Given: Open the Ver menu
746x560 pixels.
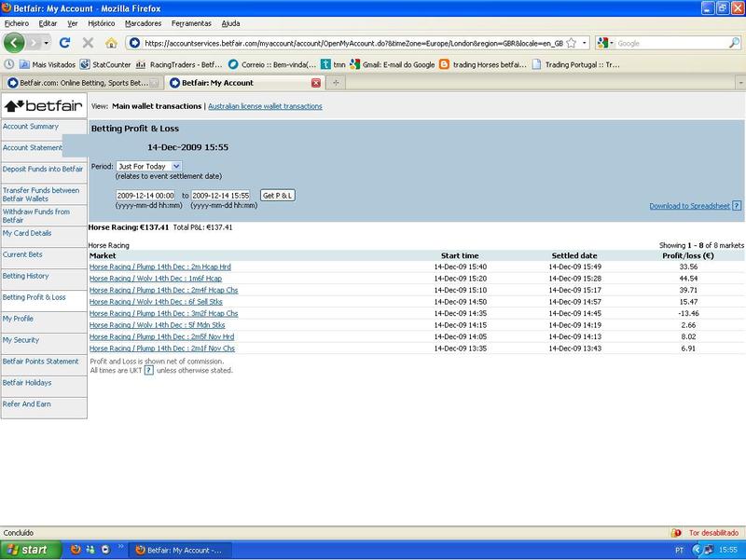Looking at the screenshot, I should coord(73,23).
